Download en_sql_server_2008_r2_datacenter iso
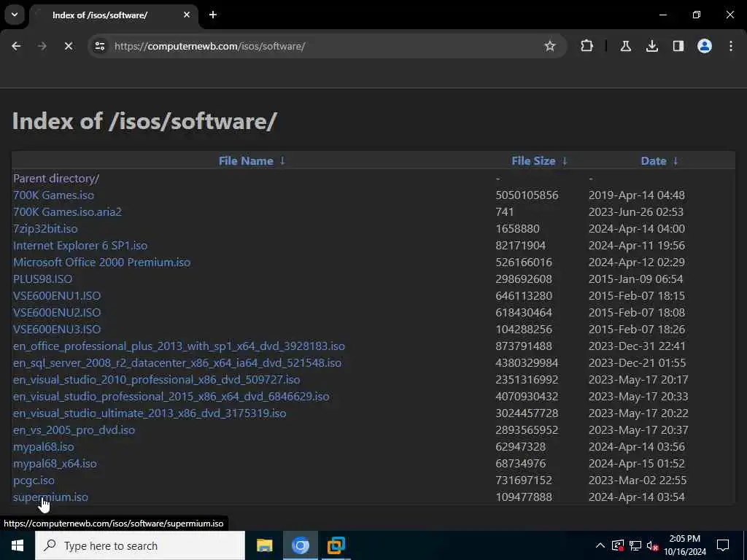The height and width of the screenshot is (560, 747). 177,363
